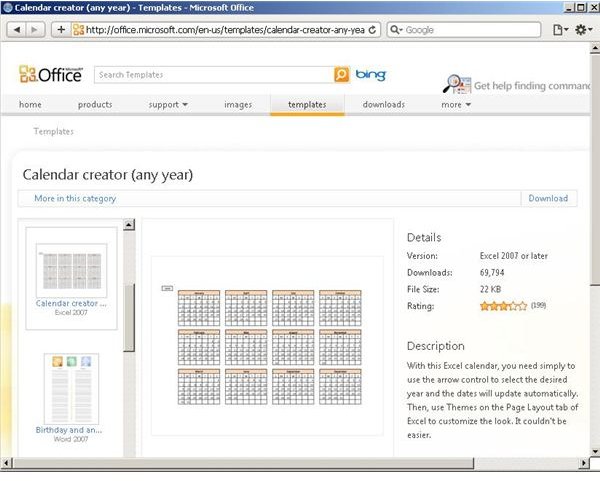Open the products tab
The image size is (600, 481).
click(95, 104)
